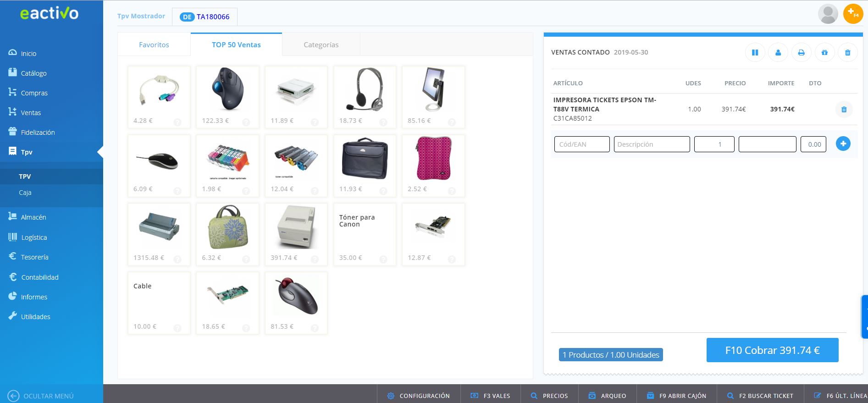Open Configuración in the bottom bar

[x=418, y=396]
